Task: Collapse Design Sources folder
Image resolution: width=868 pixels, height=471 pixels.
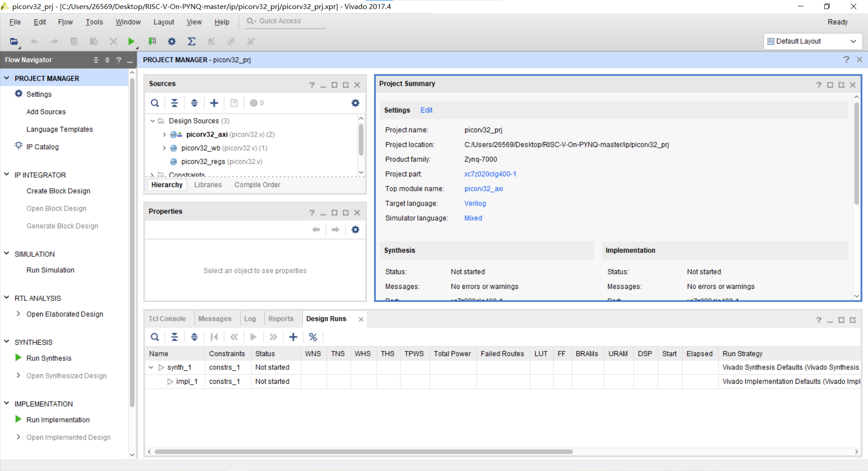Action: coord(153,121)
